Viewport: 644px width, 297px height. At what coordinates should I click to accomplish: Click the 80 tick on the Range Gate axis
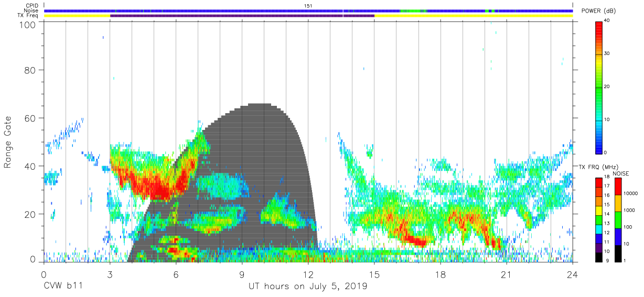[30, 70]
